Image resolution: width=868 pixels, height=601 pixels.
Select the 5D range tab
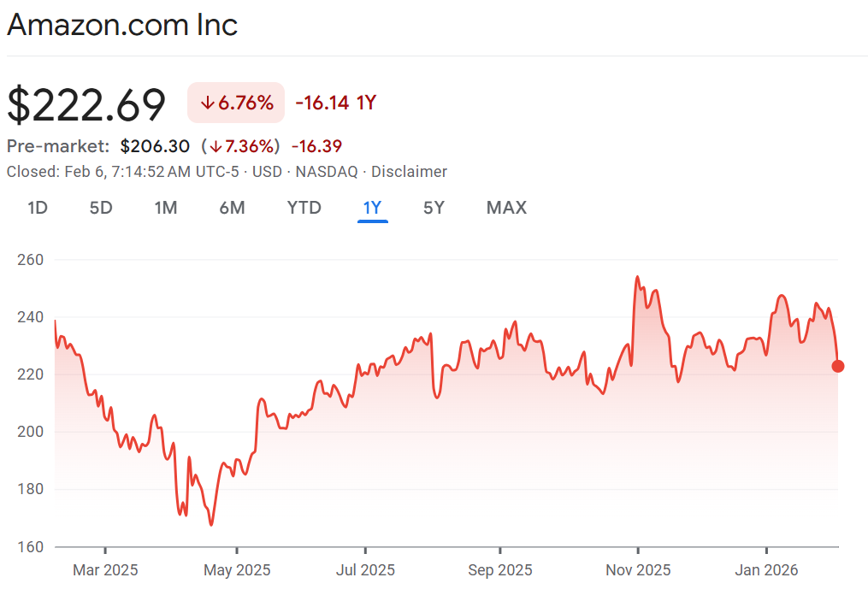101,208
